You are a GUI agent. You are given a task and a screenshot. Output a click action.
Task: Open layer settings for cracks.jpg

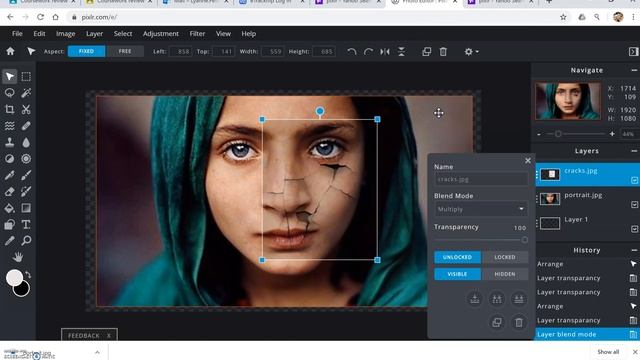click(x=634, y=180)
